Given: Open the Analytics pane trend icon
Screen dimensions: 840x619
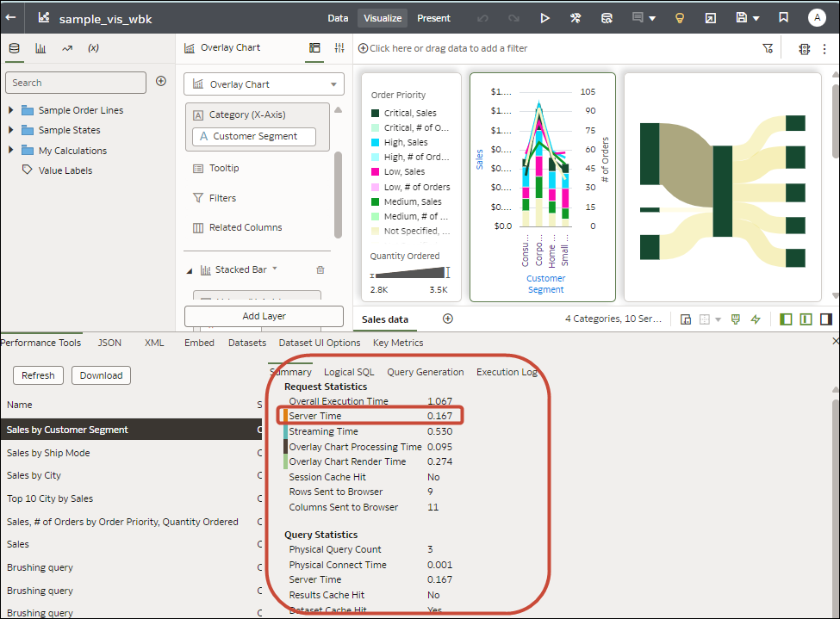Looking at the screenshot, I should pyautogui.click(x=67, y=48).
